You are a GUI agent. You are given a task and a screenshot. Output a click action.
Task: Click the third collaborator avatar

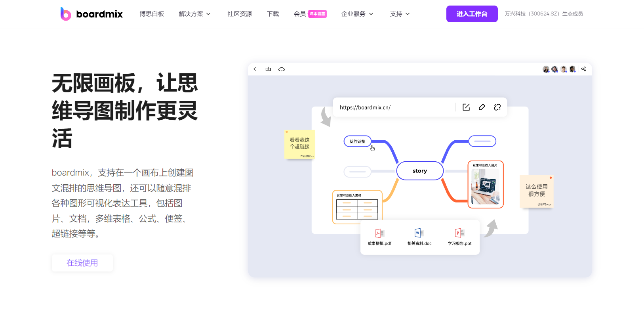tap(564, 69)
